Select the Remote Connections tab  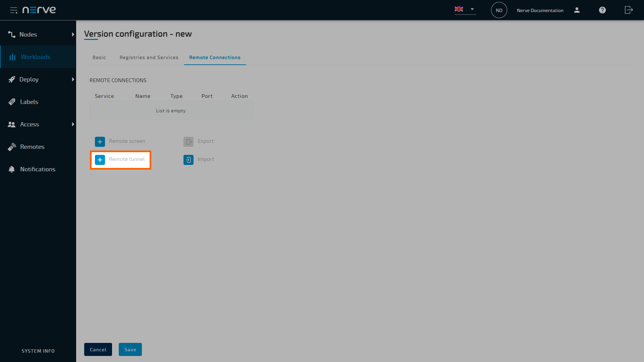click(215, 57)
